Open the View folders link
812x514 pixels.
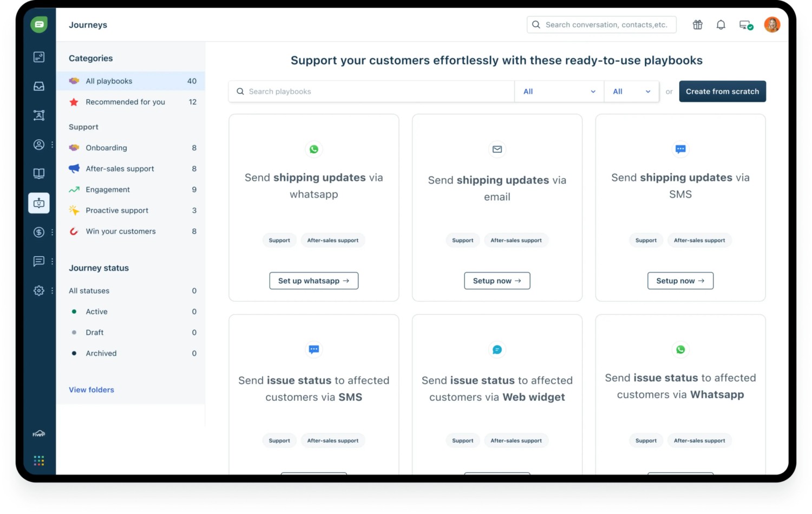pyautogui.click(x=91, y=390)
